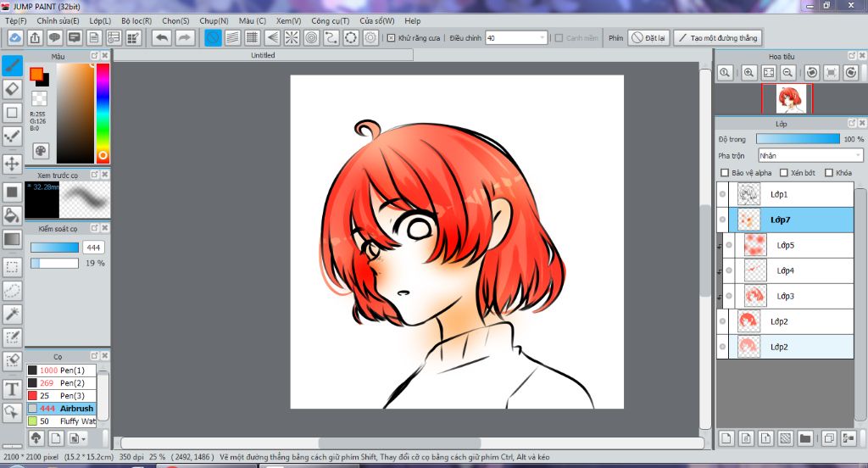This screenshot has height=468, width=868.
Task: Enable the parallel lines snap guide
Action: click(232, 37)
